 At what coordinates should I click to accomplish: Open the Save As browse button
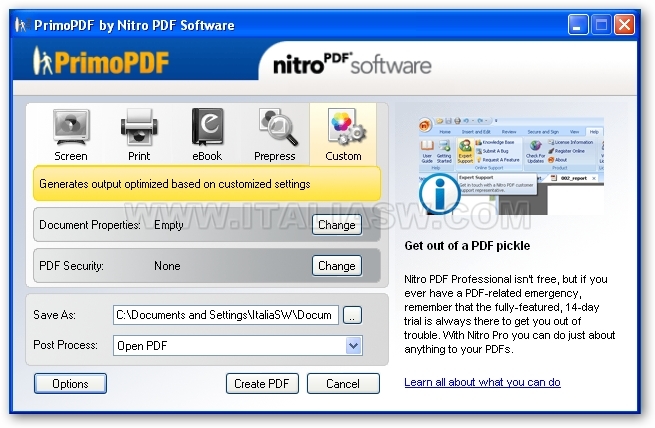coord(352,315)
